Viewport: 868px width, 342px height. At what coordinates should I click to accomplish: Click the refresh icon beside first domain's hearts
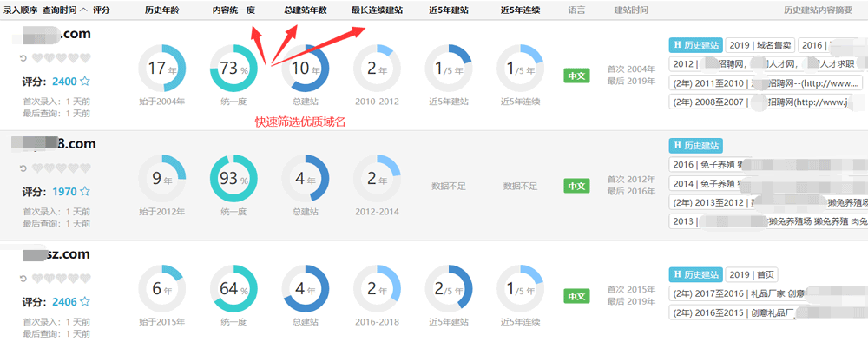(23, 57)
